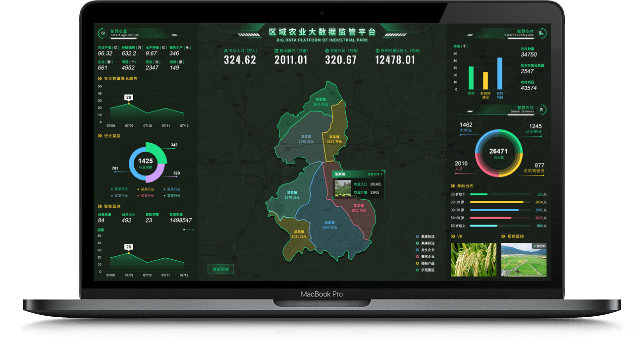
Task: Toggle the 龙头企业 map legend marker
Action: 418,250
